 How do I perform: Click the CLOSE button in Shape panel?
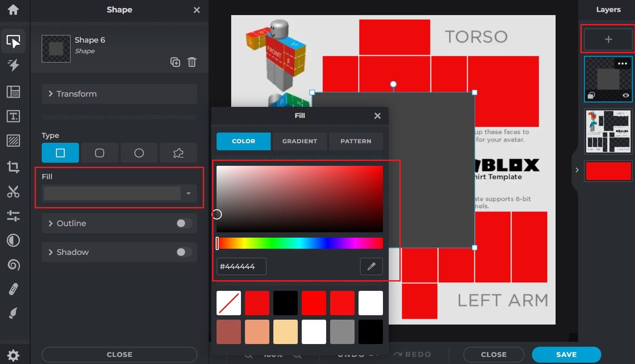(119, 355)
